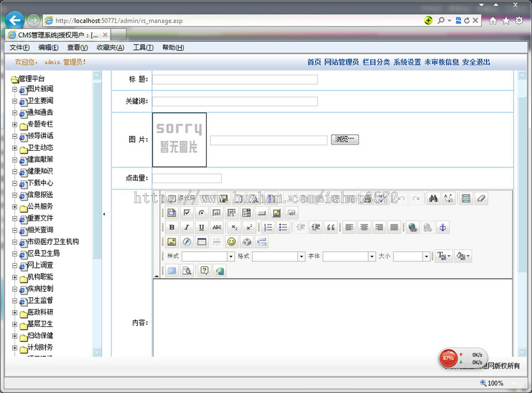The height and width of the screenshot is (393, 532).
Task: Open the 格式 format dropdown
Action: coord(278,256)
